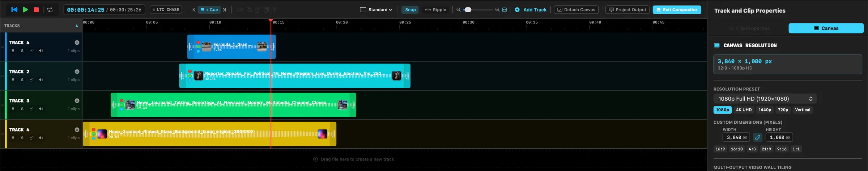868x171 pixels.
Task: Remove the yellow TRACK 4 holding the Neon_Gradient clip
Action: click(77, 130)
